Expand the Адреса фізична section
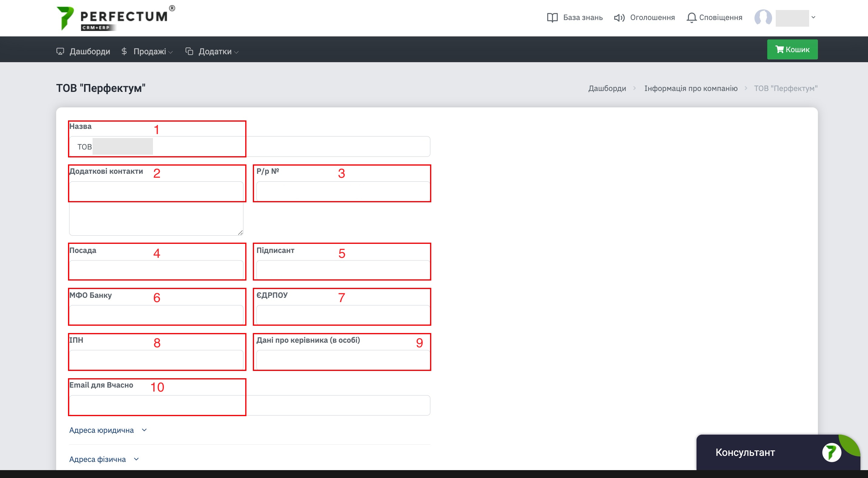Image resolution: width=868 pixels, height=478 pixels. [x=104, y=459]
